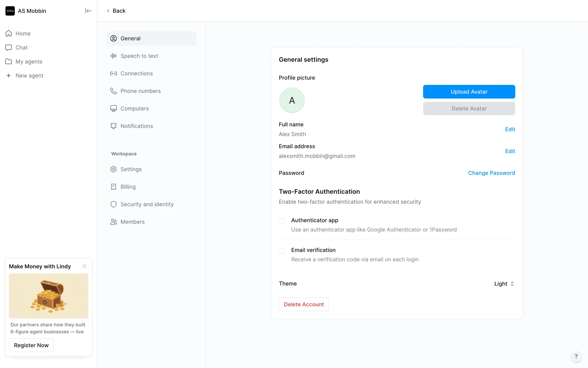Open the Connections link icon section

click(x=136, y=73)
